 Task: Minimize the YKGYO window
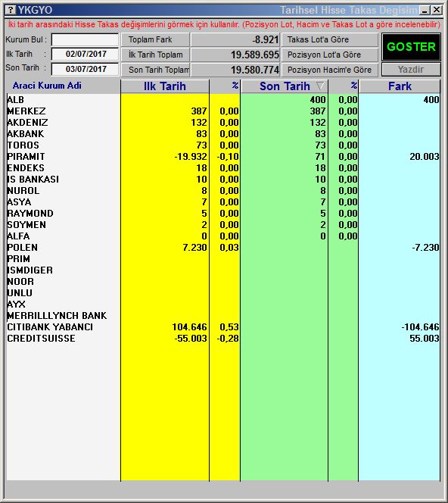point(425,11)
